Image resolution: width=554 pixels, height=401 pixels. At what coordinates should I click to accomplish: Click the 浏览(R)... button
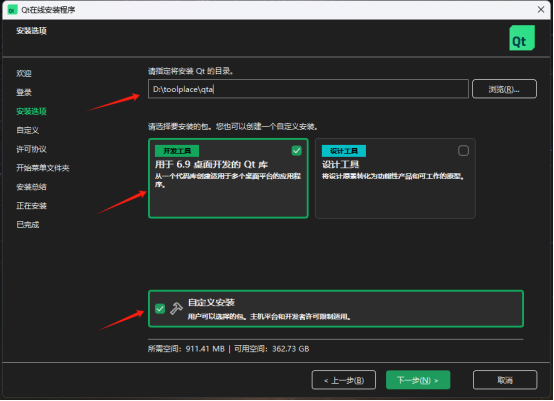coord(504,89)
